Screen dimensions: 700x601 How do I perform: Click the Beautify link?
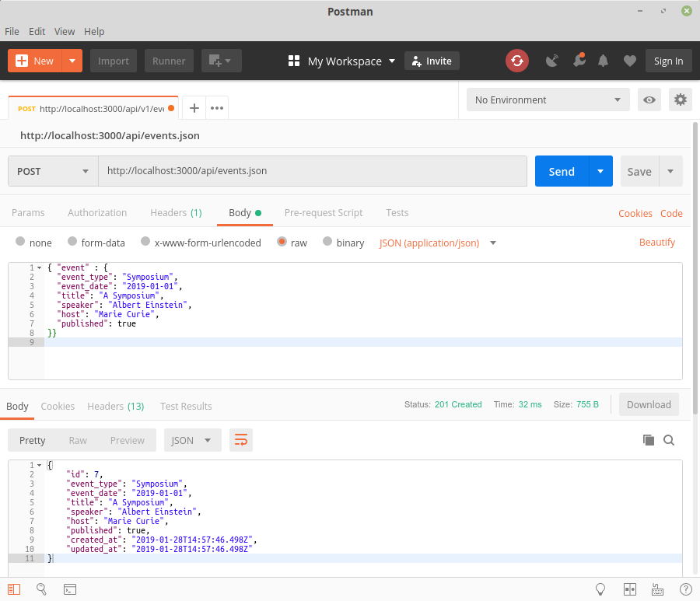pyautogui.click(x=657, y=243)
